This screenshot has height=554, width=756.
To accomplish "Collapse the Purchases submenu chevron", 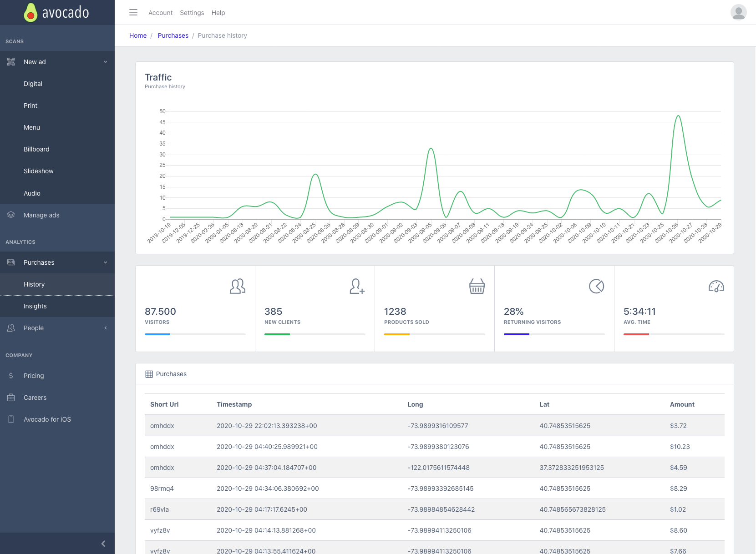I will point(106,262).
